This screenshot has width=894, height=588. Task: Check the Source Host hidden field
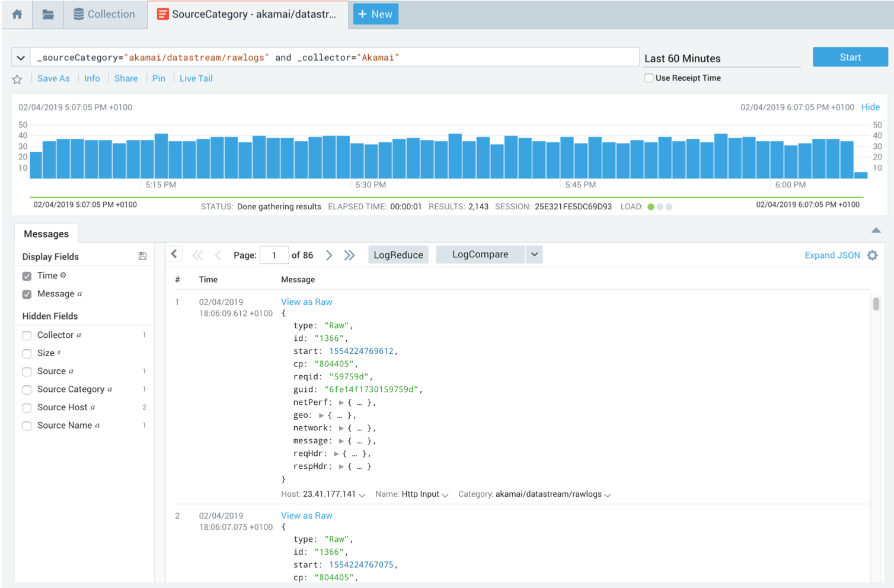[x=27, y=408]
